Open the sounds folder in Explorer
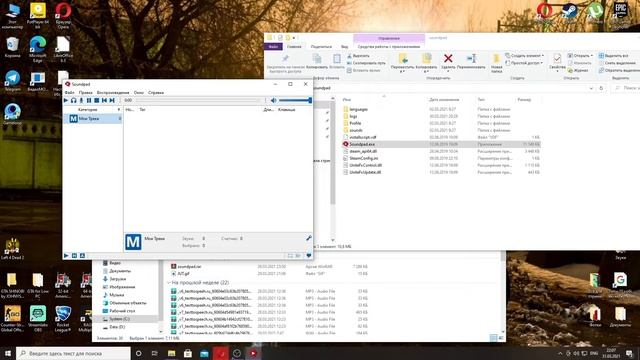This screenshot has height=360, width=640. click(x=356, y=130)
